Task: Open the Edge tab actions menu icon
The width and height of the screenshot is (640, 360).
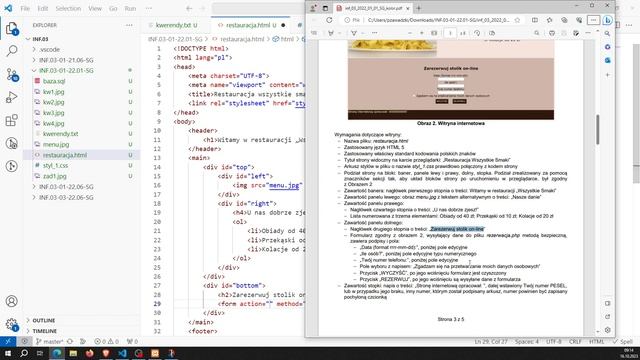Action: tap(325, 8)
